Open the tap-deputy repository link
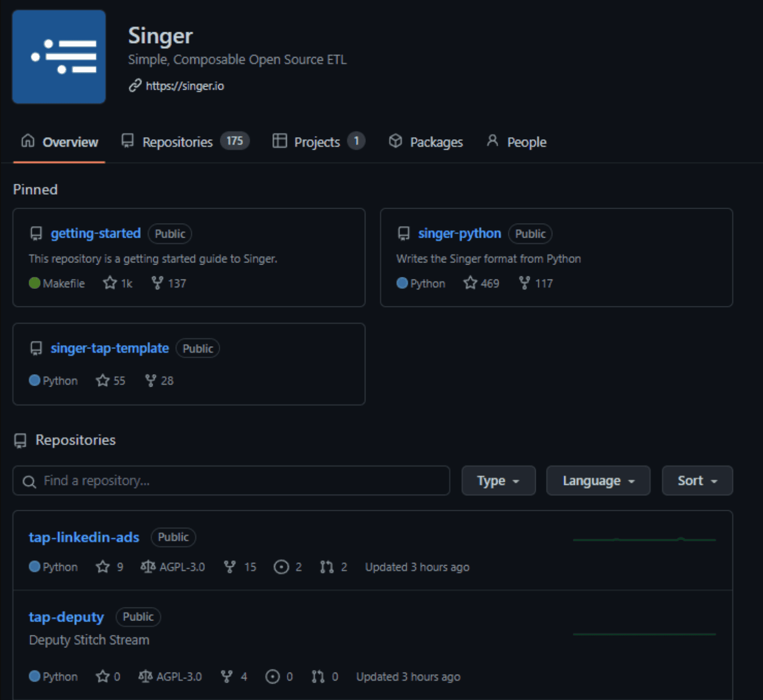 66,617
